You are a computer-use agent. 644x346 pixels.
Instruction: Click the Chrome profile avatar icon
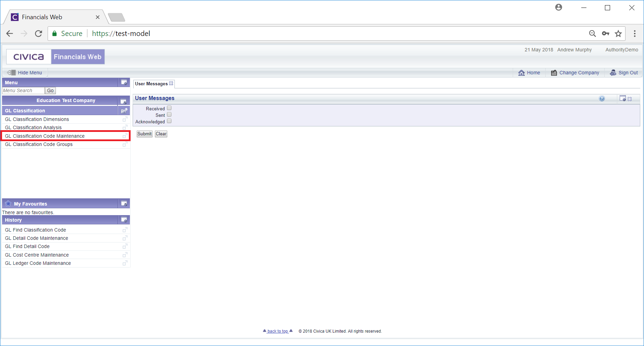point(559,7)
